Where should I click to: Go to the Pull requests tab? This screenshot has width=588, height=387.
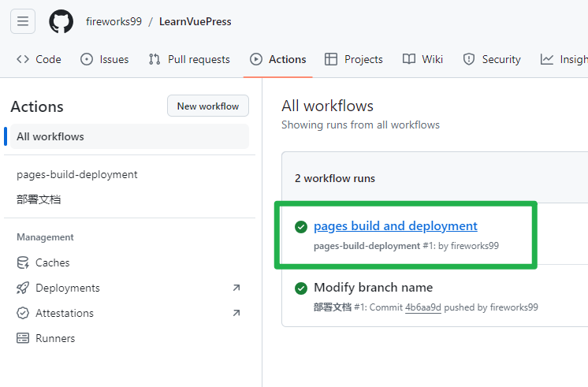pyautogui.click(x=189, y=59)
